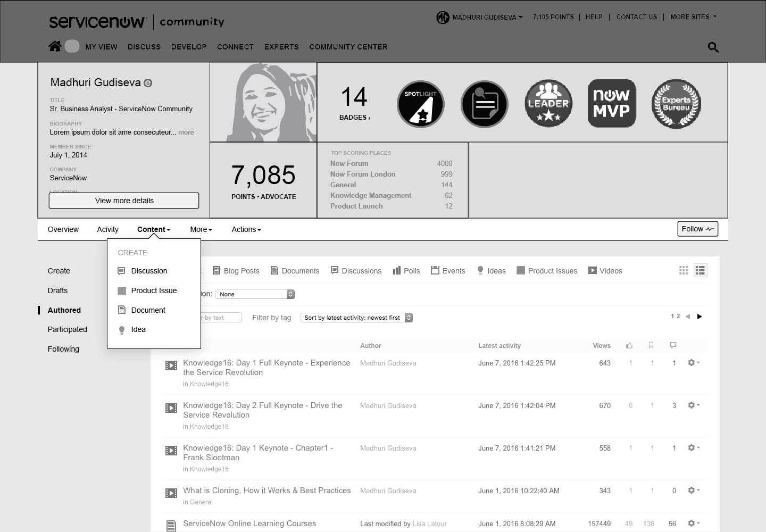Open the Leader badge
The width and height of the screenshot is (766, 532).
(x=548, y=103)
